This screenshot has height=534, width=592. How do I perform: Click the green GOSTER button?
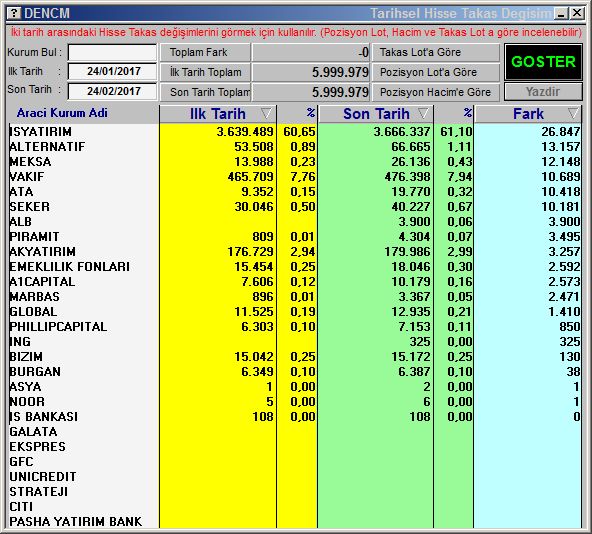coord(543,62)
